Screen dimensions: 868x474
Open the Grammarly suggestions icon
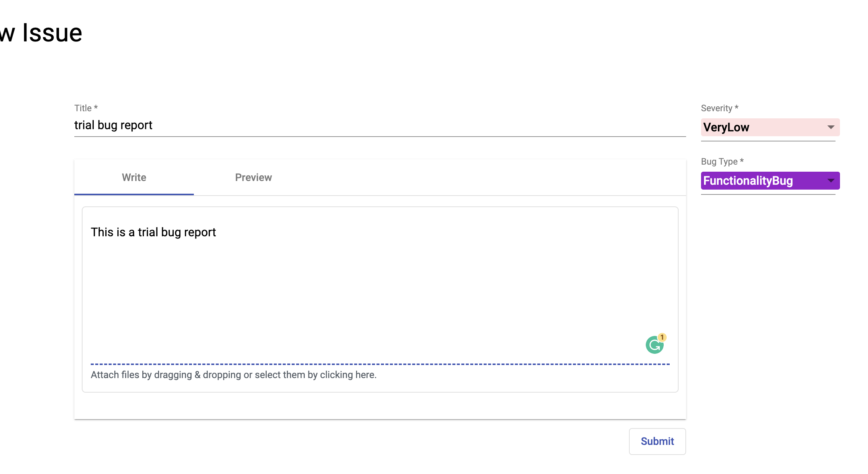(x=654, y=345)
